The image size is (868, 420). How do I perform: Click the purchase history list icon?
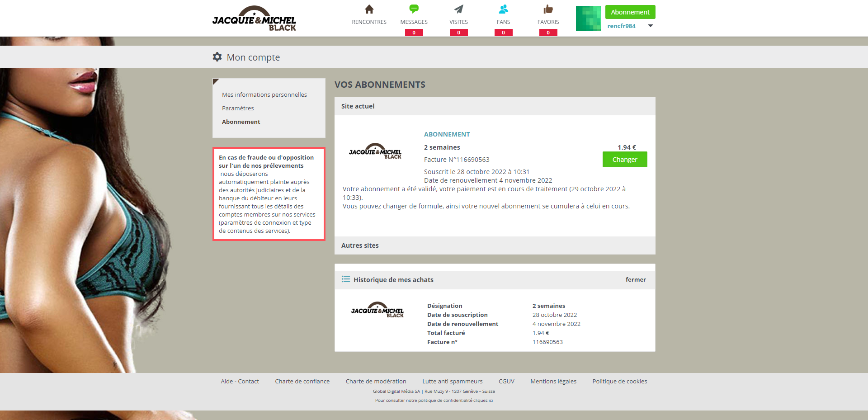click(x=346, y=279)
